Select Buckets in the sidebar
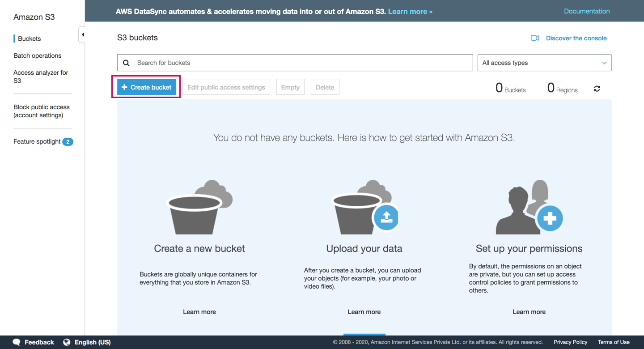Viewport: 644px width, 349px height. pos(30,38)
